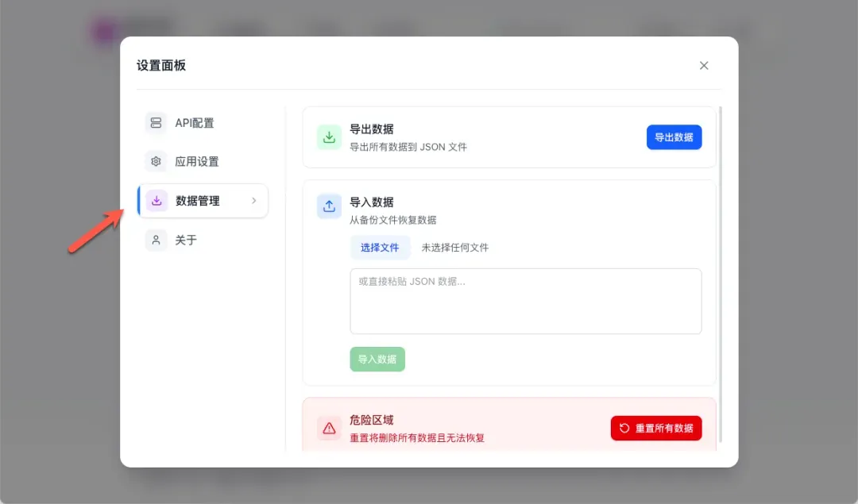This screenshot has width=858, height=504.
Task: Click the green download icon in 导出数据 card
Action: [x=329, y=137]
